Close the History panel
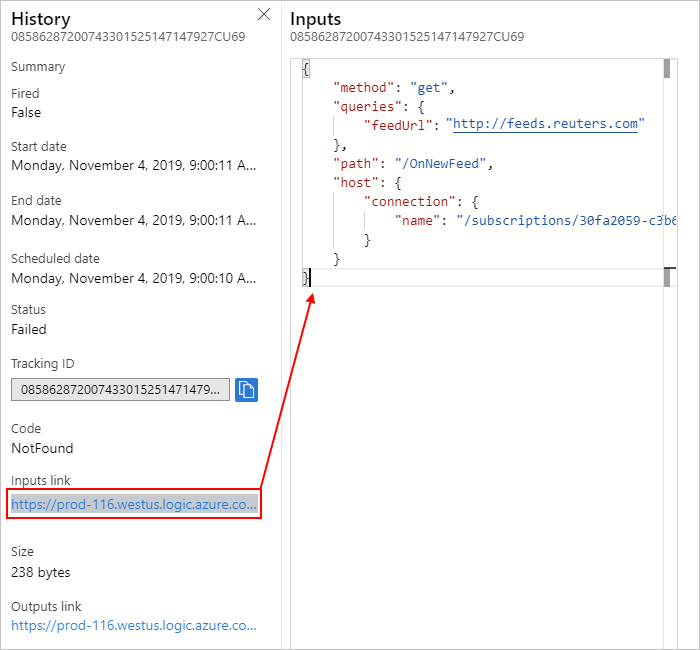This screenshot has width=700, height=650. pyautogui.click(x=264, y=14)
